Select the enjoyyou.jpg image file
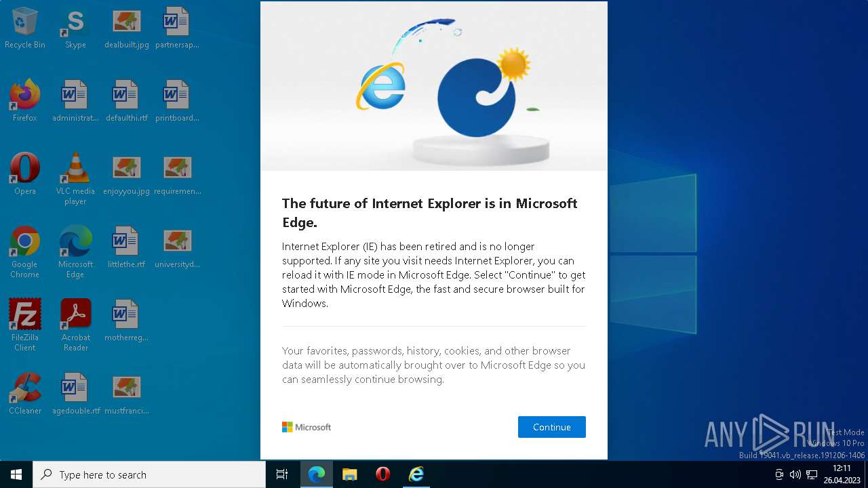The width and height of the screenshot is (868, 488). pos(127,174)
